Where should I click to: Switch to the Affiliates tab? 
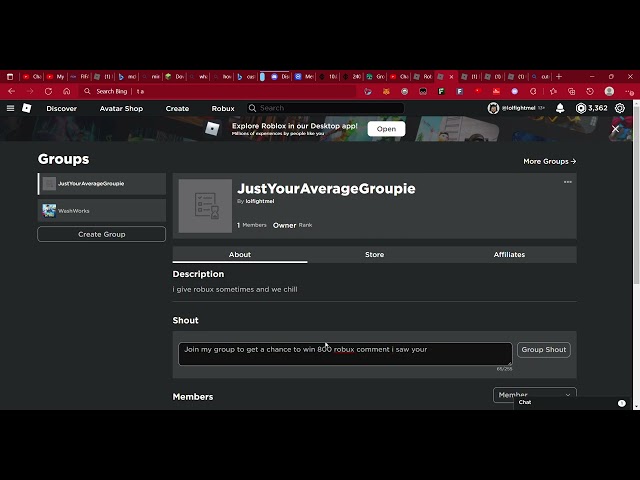click(x=509, y=254)
